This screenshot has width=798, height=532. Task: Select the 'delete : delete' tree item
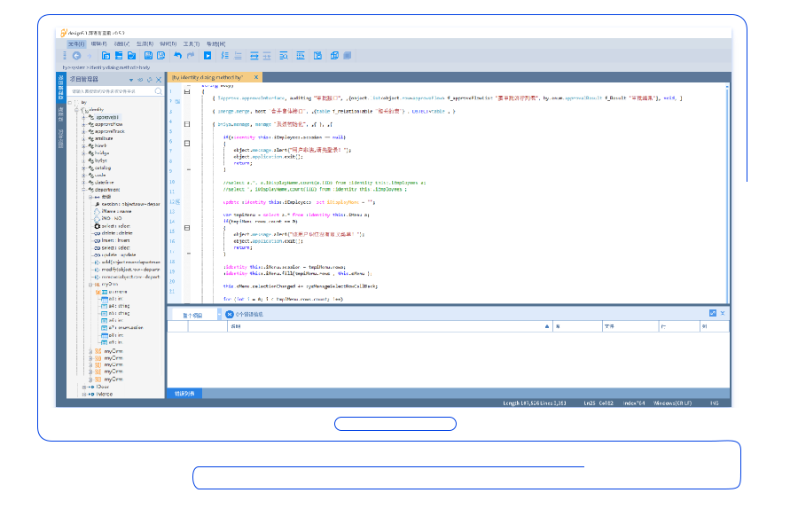117,233
